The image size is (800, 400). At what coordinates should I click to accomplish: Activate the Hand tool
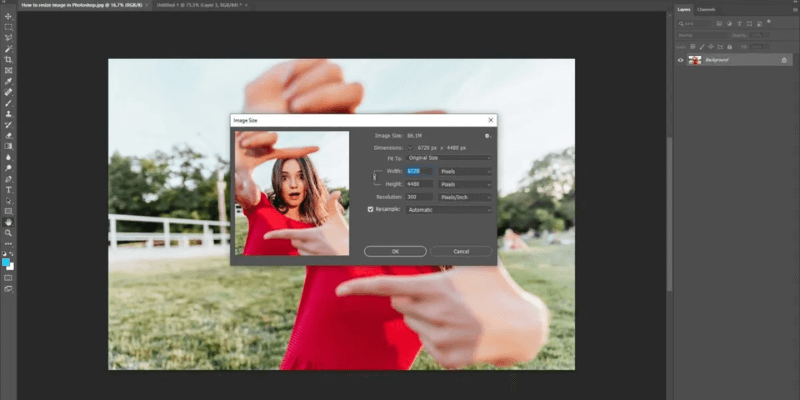click(x=8, y=222)
